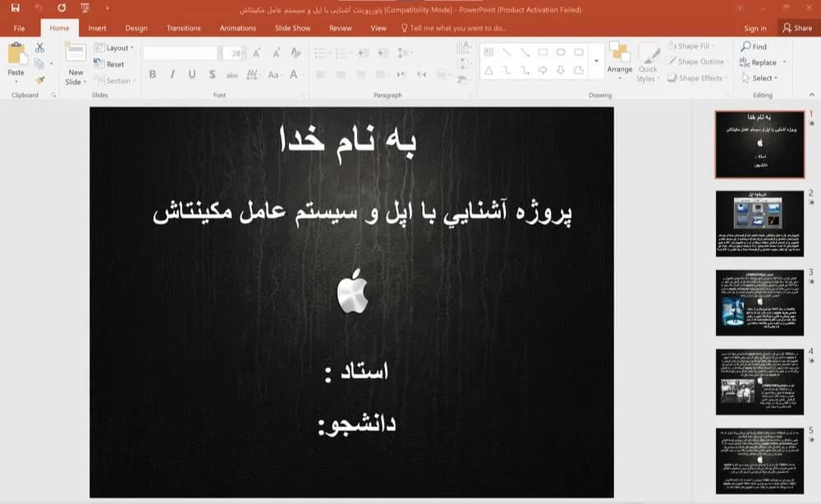The width and height of the screenshot is (821, 504).
Task: Select the Down Arrow shape in shapes gallery
Action: [561, 70]
